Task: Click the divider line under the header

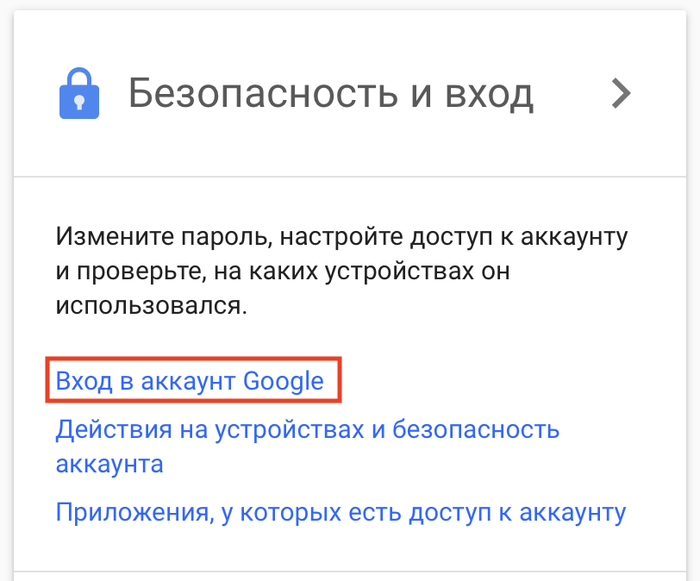Action: [350, 177]
